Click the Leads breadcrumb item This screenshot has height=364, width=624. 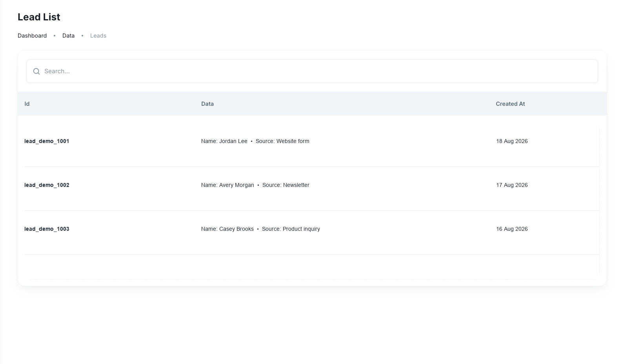tap(98, 36)
